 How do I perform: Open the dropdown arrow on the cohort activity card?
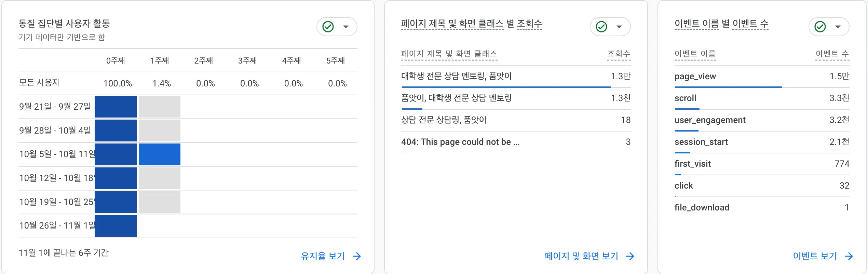point(346,27)
